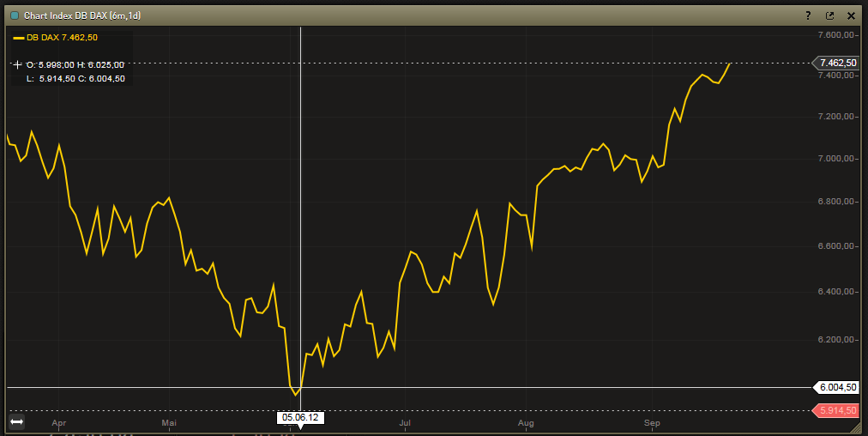Click the Chart Index DB DAX title text
The height and width of the screenshot is (436, 868).
coord(82,15)
